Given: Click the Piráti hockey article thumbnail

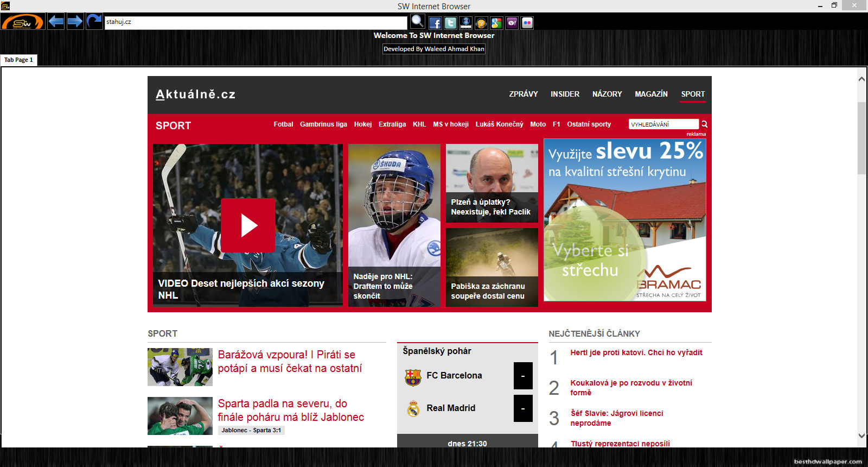Looking at the screenshot, I should pos(180,367).
